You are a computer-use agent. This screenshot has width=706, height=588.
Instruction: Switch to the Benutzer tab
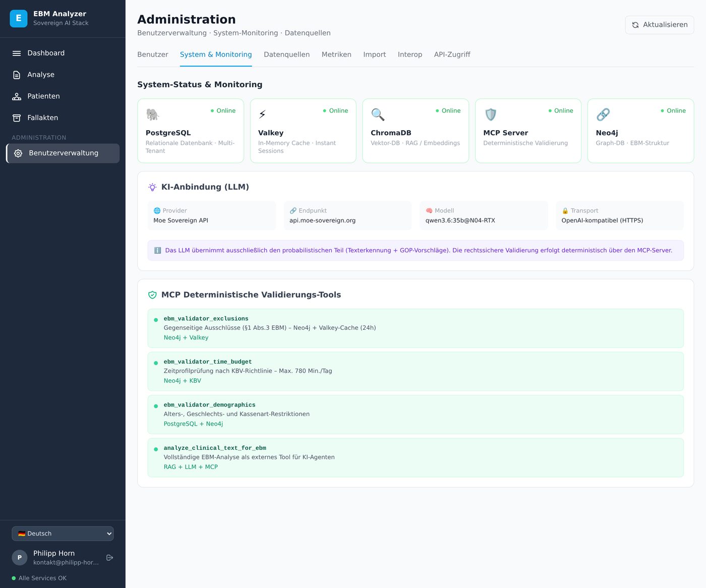click(x=153, y=54)
